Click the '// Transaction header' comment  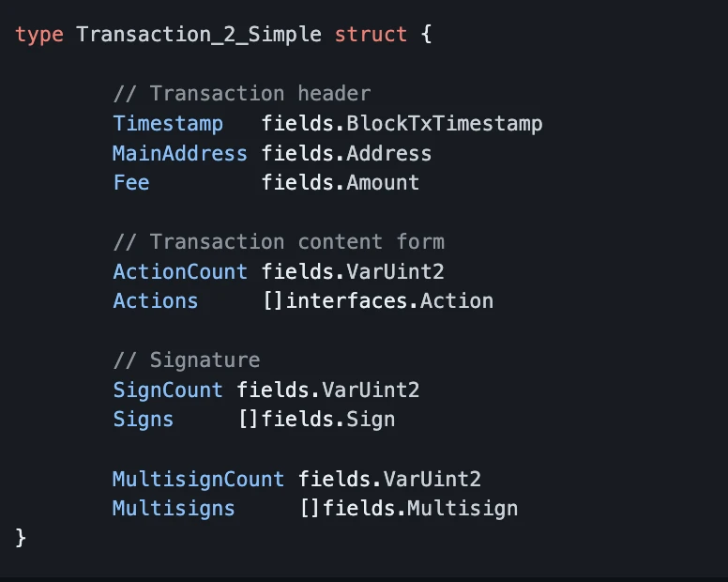[x=241, y=94]
